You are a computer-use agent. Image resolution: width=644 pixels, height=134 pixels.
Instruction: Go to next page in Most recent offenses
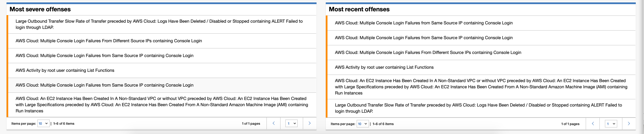(x=629, y=124)
